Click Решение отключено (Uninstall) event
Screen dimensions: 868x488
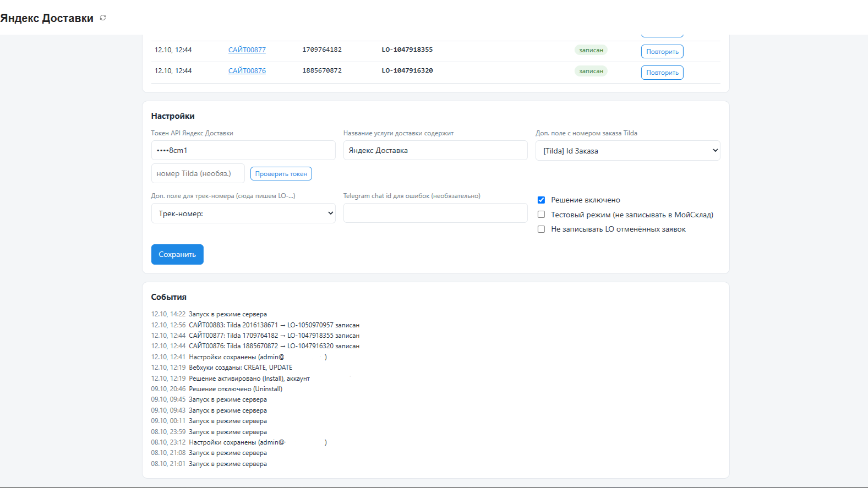coord(217,389)
